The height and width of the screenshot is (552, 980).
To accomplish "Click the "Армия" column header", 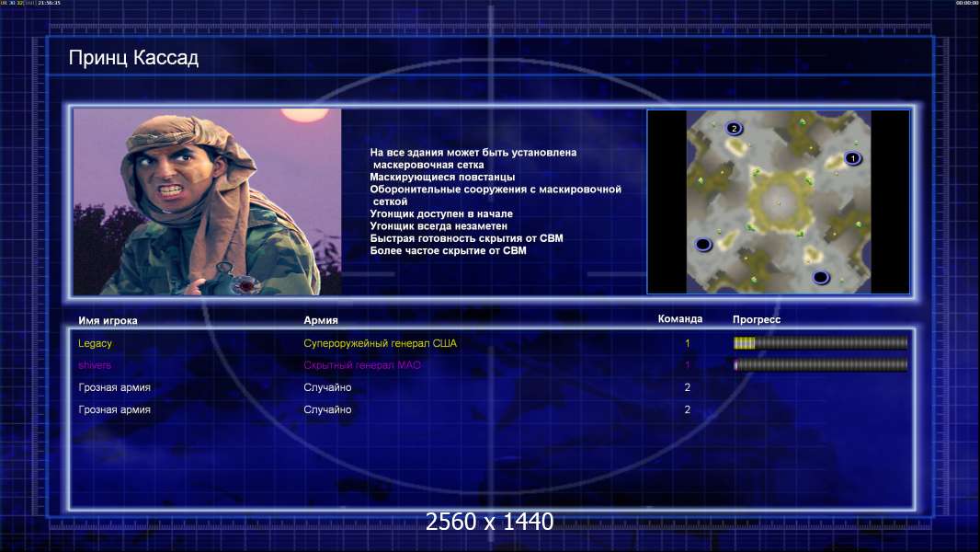I will [x=321, y=320].
